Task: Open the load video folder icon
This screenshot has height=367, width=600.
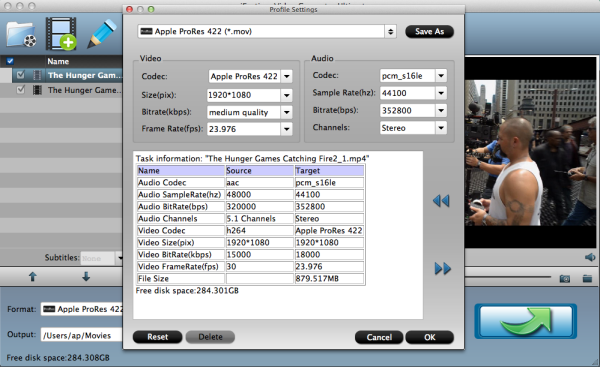Action: [x=21, y=34]
